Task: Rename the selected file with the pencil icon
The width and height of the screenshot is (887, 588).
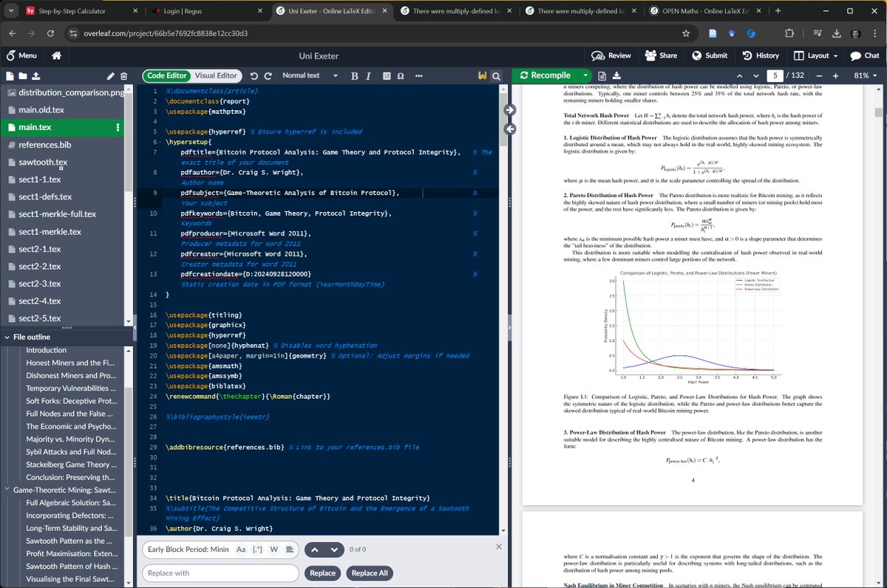Action: (111, 75)
